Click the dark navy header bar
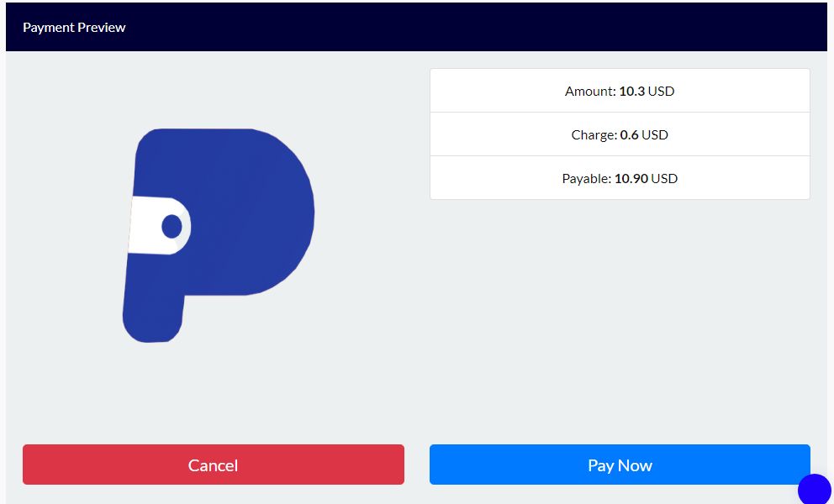Image resolution: width=834 pixels, height=504 pixels. [x=416, y=27]
